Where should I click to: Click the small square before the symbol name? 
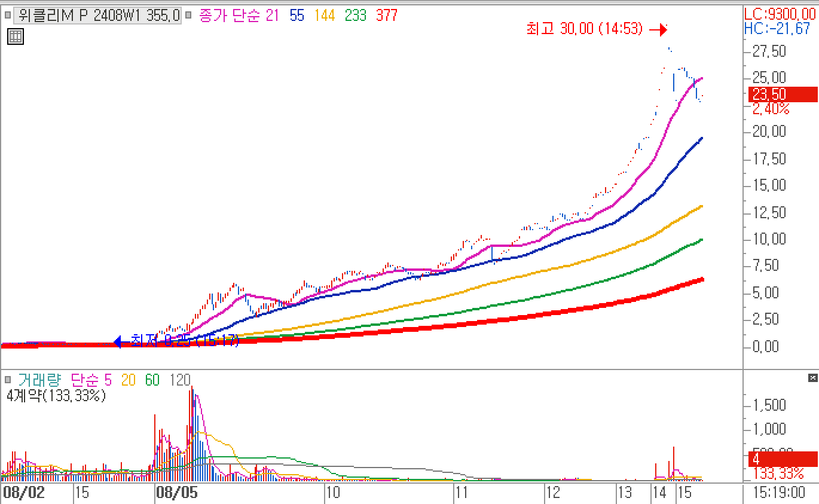(x=8, y=15)
